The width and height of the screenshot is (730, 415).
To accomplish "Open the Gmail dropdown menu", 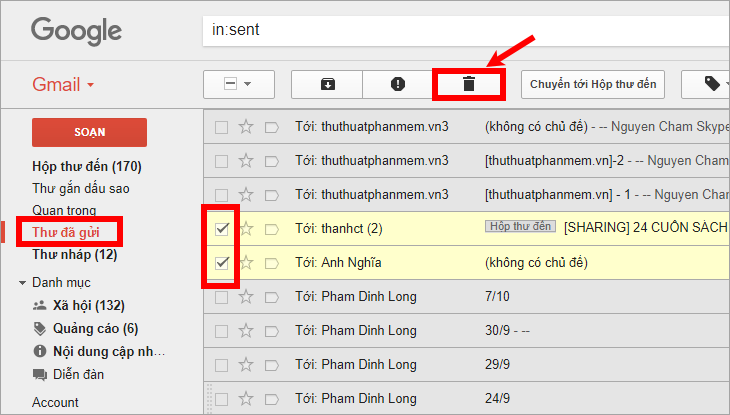I will (63, 85).
